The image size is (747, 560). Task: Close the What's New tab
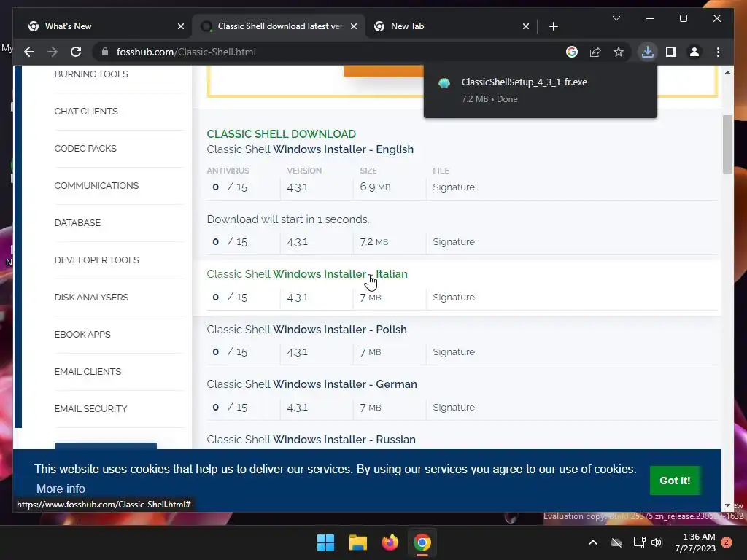click(x=181, y=26)
